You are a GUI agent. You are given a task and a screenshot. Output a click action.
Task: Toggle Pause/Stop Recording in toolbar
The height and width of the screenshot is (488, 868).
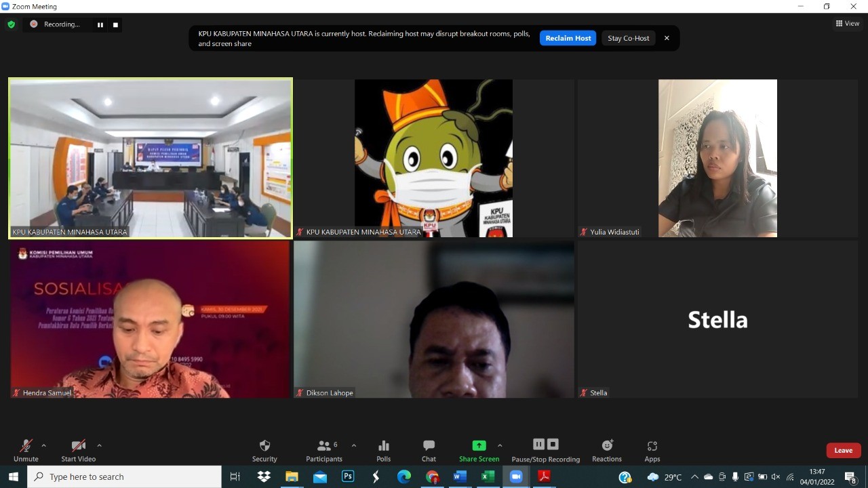[x=545, y=450]
